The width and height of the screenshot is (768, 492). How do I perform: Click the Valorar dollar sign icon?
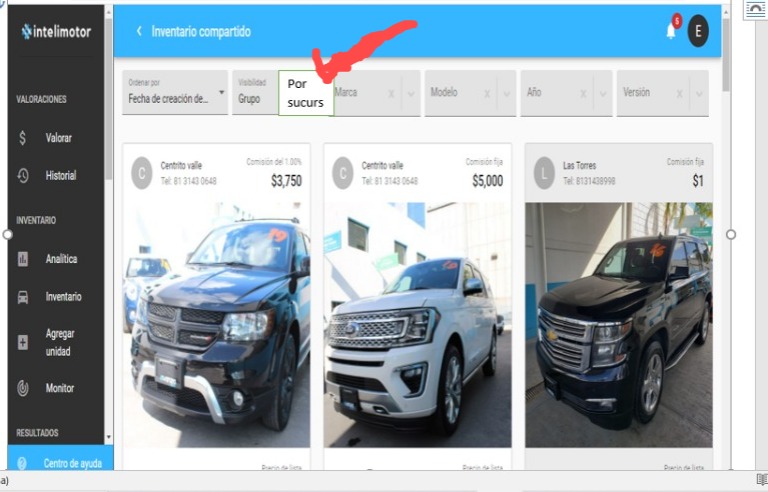(x=23, y=138)
